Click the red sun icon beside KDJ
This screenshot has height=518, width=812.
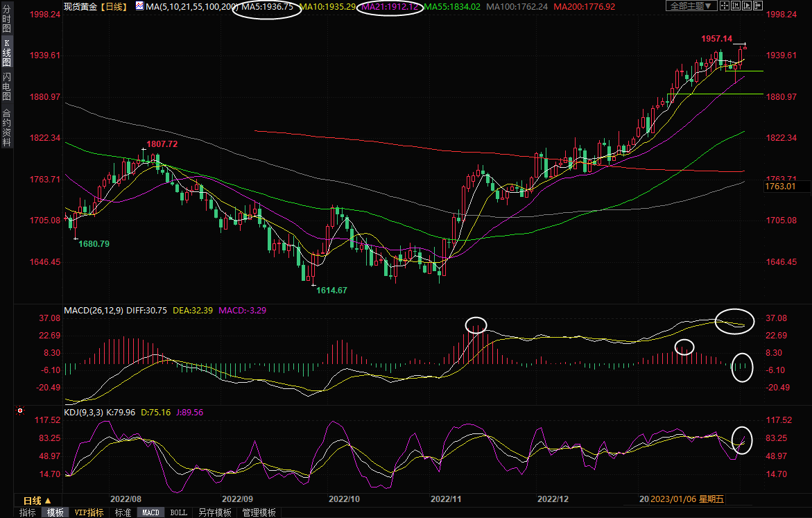click(x=20, y=412)
